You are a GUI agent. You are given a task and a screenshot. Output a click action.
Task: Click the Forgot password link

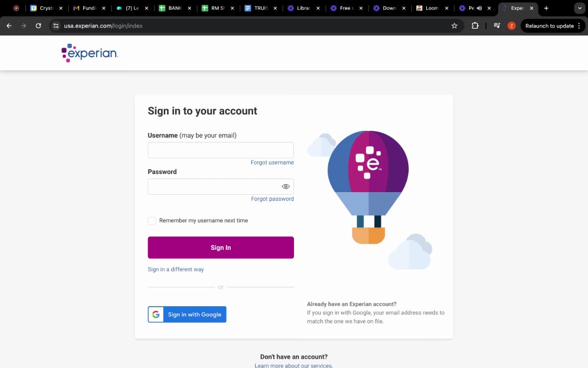272,199
